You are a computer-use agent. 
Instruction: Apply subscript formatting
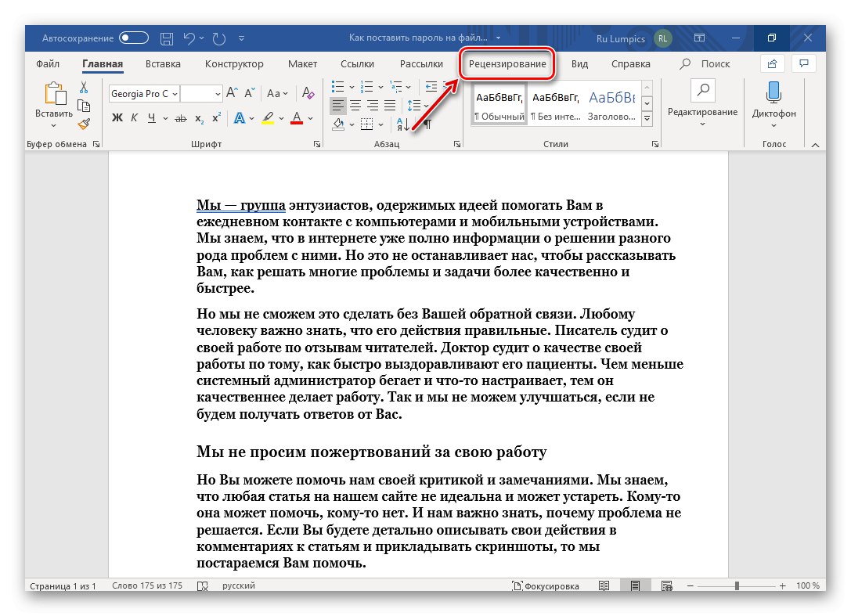coord(200,117)
